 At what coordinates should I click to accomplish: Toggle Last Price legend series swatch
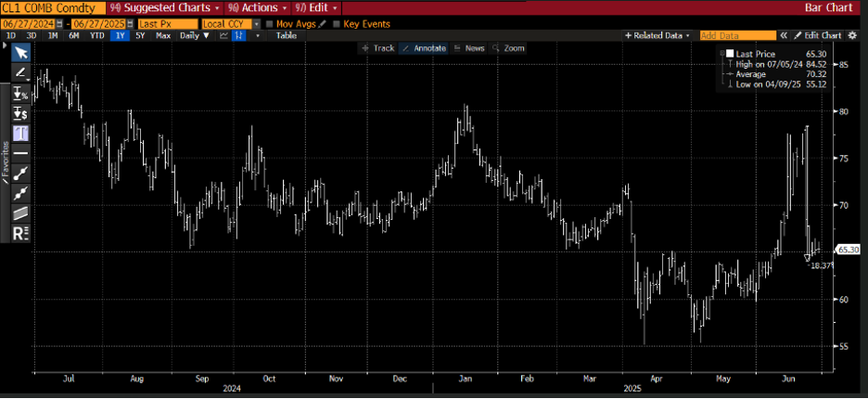(730, 54)
